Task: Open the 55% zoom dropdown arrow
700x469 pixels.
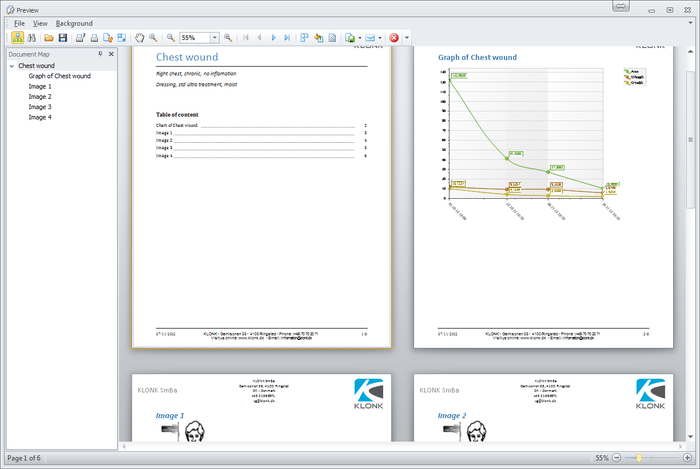Action: point(215,38)
